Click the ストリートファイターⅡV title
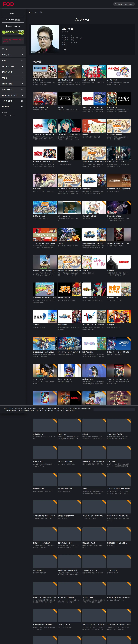Image resolution: width=138 pixels, height=644 pixels. tap(66, 598)
